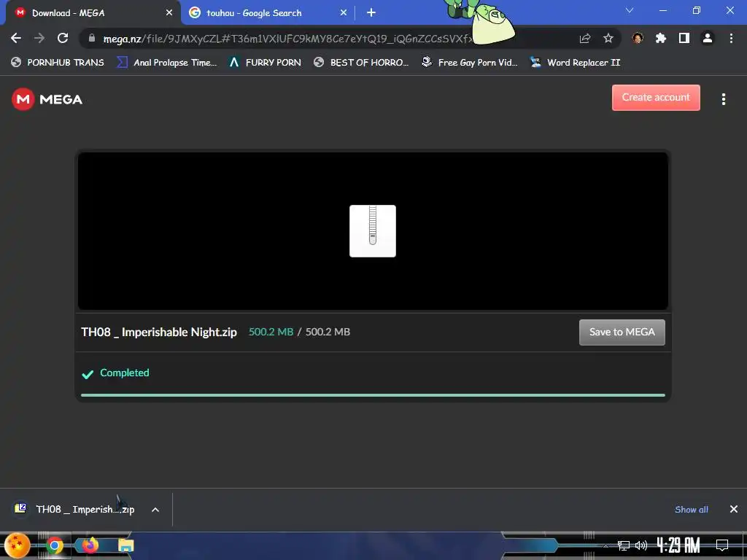Click the Create account button
Viewport: 747px width, 560px height.
coord(656,98)
